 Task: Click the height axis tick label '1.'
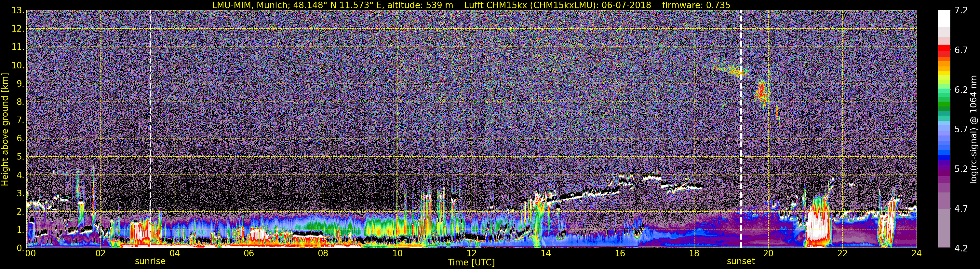tap(20, 230)
